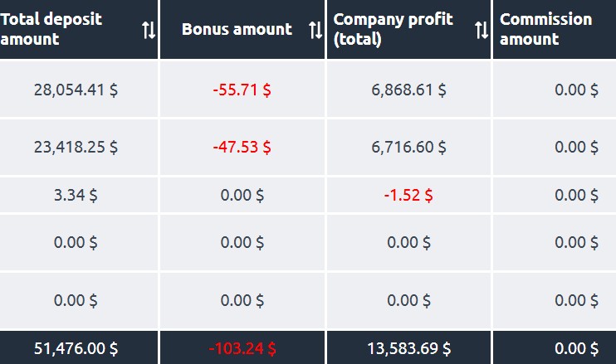Screen dimensions: 616x364
Task: Click sort arrows beside Bonus amount
Action: [315, 30]
